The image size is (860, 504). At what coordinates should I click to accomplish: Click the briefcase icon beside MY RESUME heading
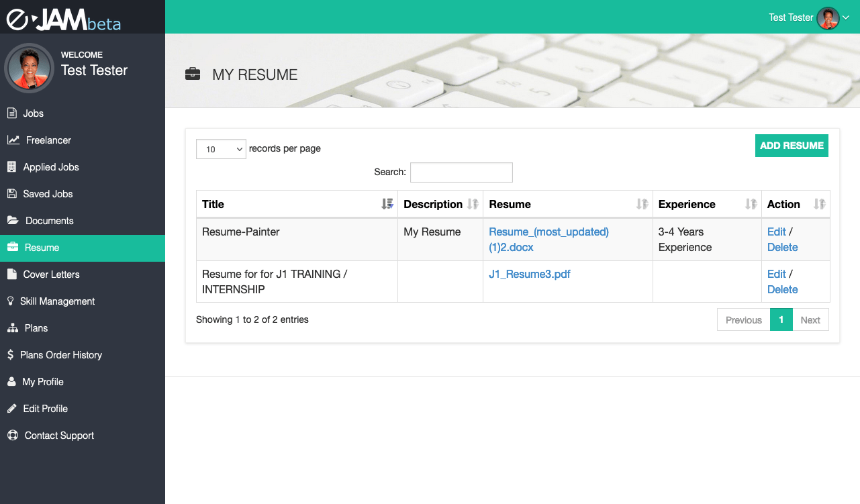(193, 74)
